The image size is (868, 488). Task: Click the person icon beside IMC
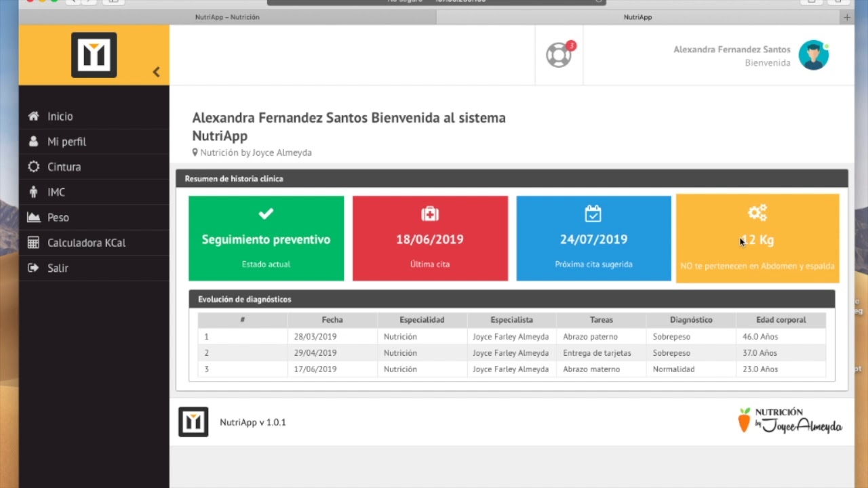[x=33, y=192]
